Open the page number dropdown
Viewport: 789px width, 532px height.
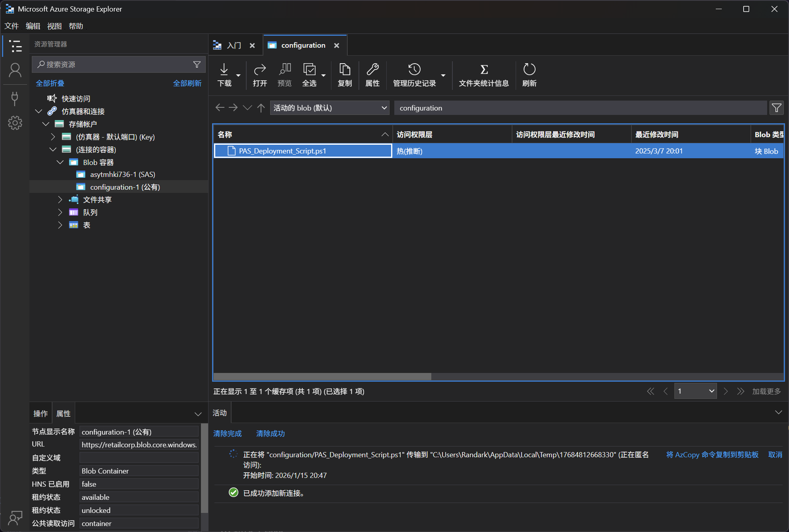(695, 391)
